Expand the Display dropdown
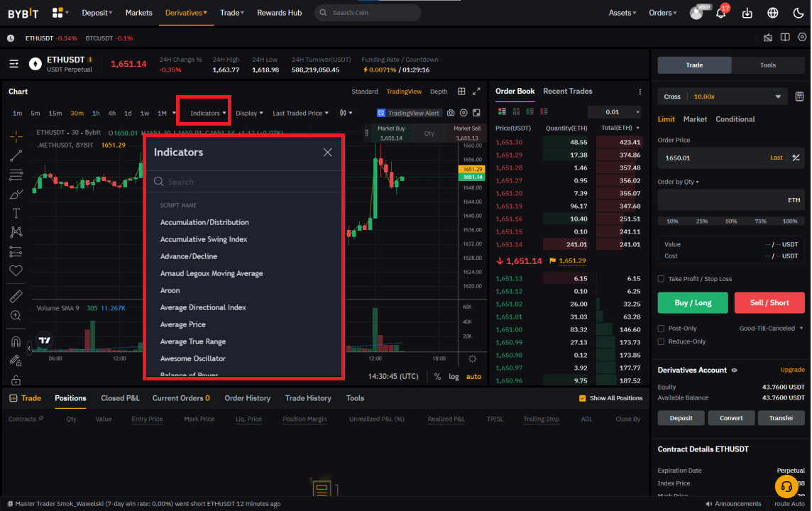The width and height of the screenshot is (812, 511). click(x=249, y=113)
